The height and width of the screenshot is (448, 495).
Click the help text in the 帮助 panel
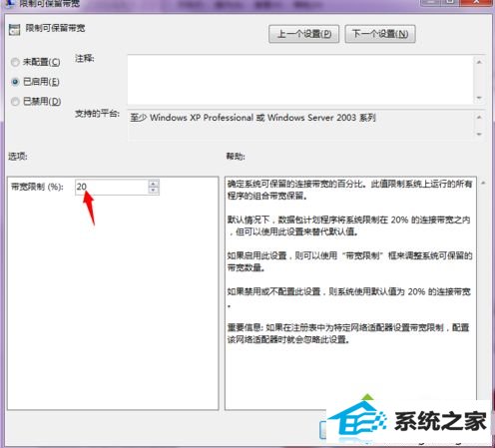coord(349,261)
